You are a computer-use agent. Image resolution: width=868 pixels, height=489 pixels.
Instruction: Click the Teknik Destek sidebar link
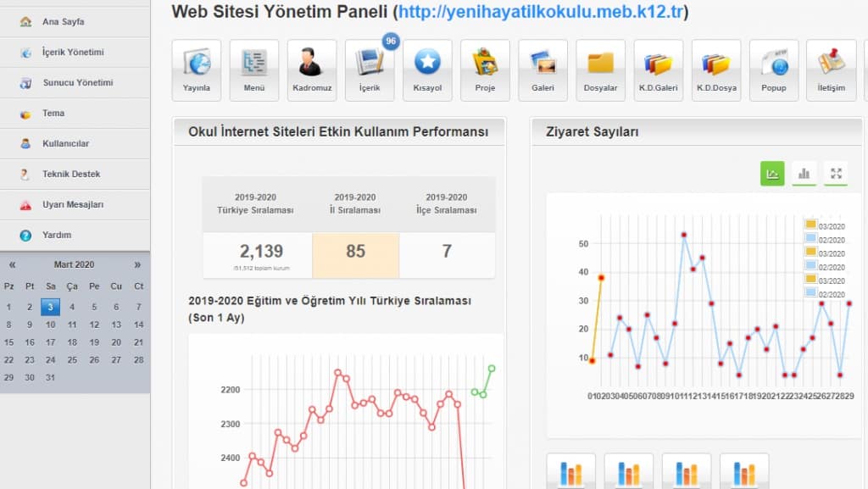click(x=71, y=174)
